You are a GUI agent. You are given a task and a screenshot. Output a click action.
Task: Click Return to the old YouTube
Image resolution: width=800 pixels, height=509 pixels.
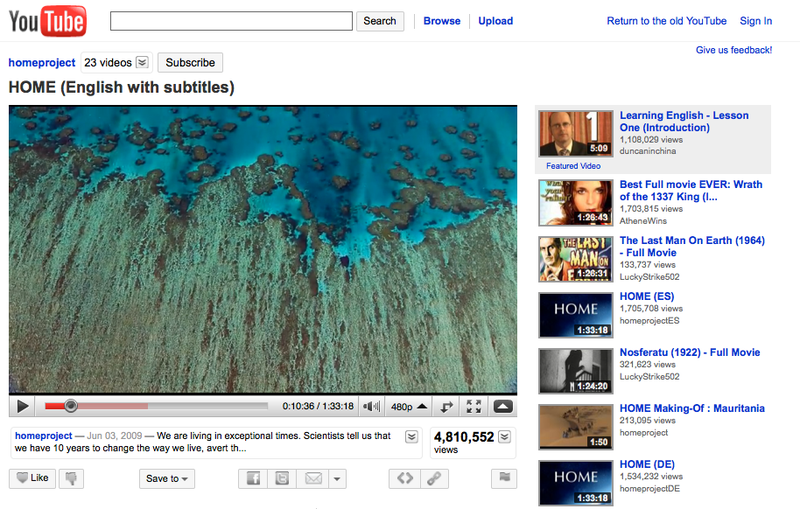click(666, 21)
